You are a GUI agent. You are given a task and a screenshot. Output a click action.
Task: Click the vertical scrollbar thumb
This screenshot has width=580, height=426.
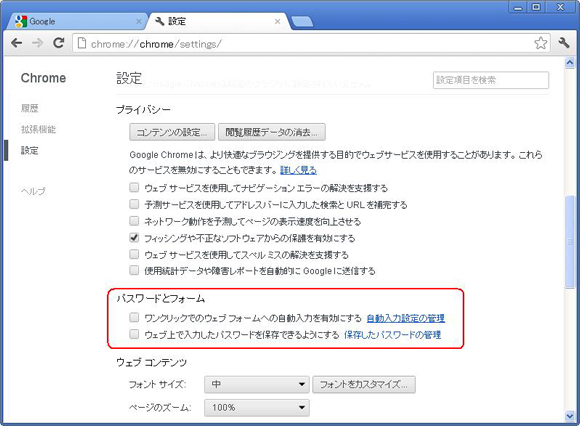pyautogui.click(x=570, y=241)
